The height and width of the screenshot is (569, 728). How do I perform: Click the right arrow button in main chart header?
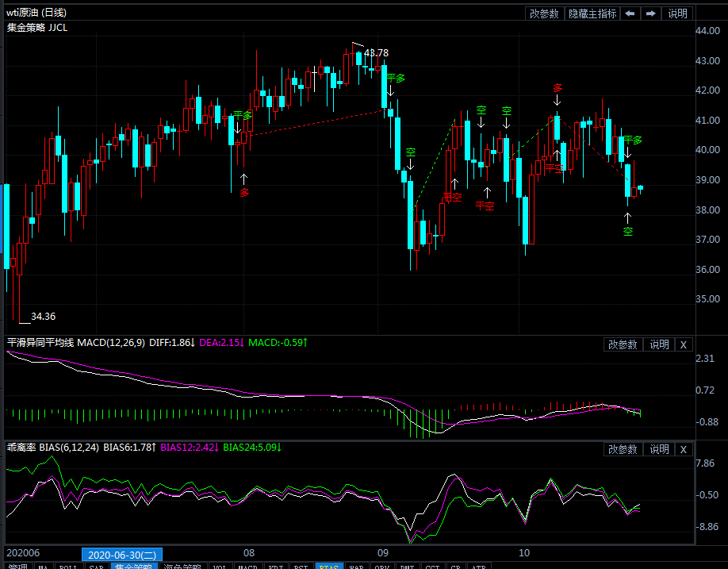[x=650, y=13]
